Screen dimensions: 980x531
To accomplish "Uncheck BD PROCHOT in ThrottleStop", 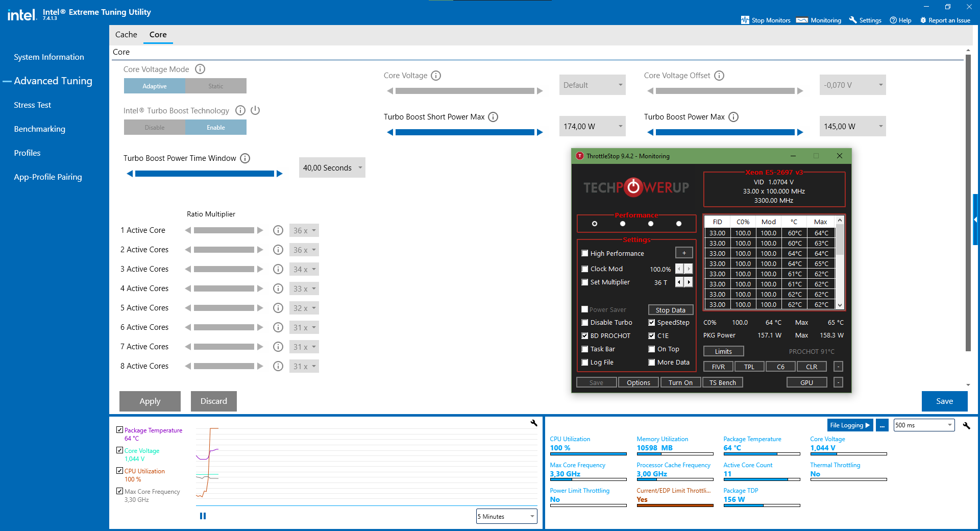I will 585,336.
